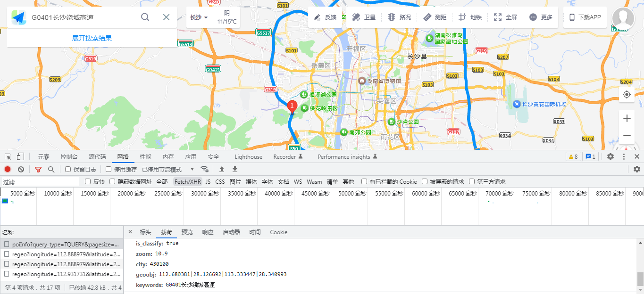Screen dimensions: 644x294
Task: Open the 更多 more options menu
Action: pos(541,17)
